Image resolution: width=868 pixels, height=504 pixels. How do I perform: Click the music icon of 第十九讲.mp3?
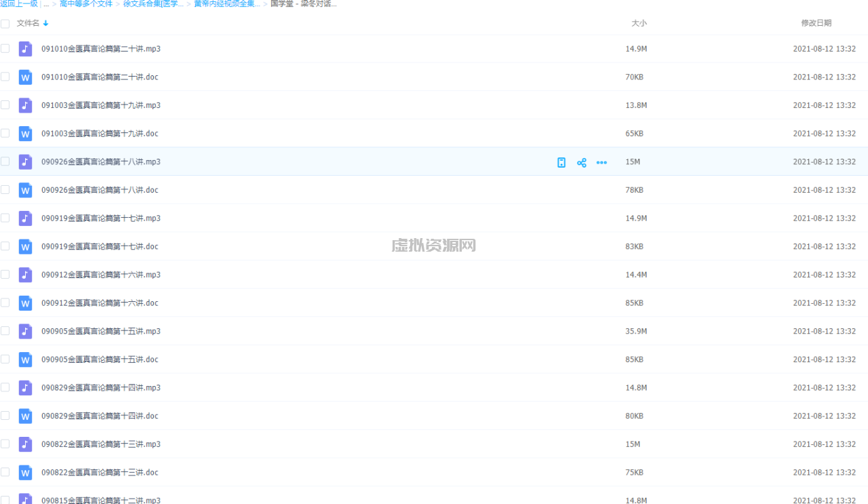click(x=25, y=105)
